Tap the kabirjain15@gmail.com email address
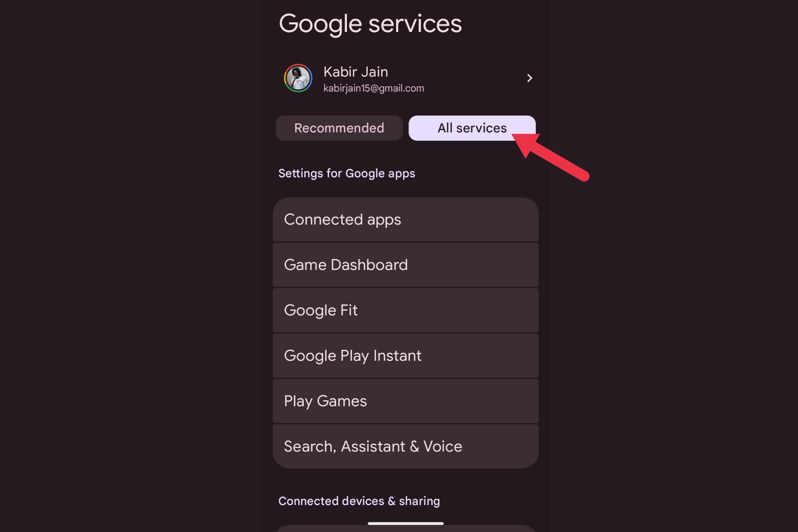 pyautogui.click(x=374, y=88)
